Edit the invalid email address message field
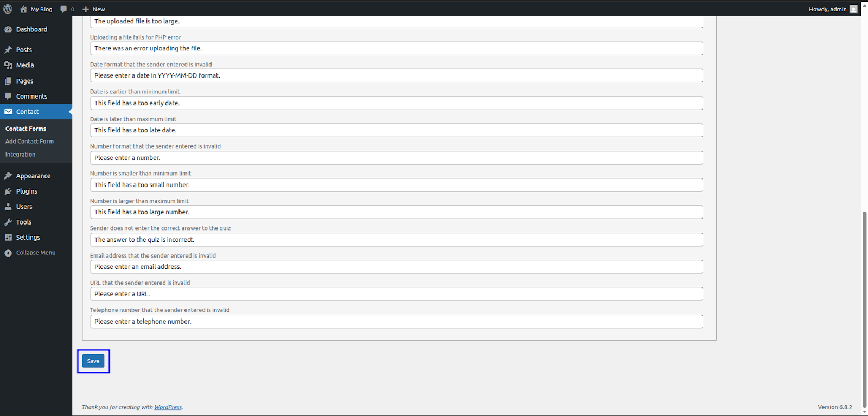Image resolution: width=868 pixels, height=416 pixels. click(x=396, y=267)
